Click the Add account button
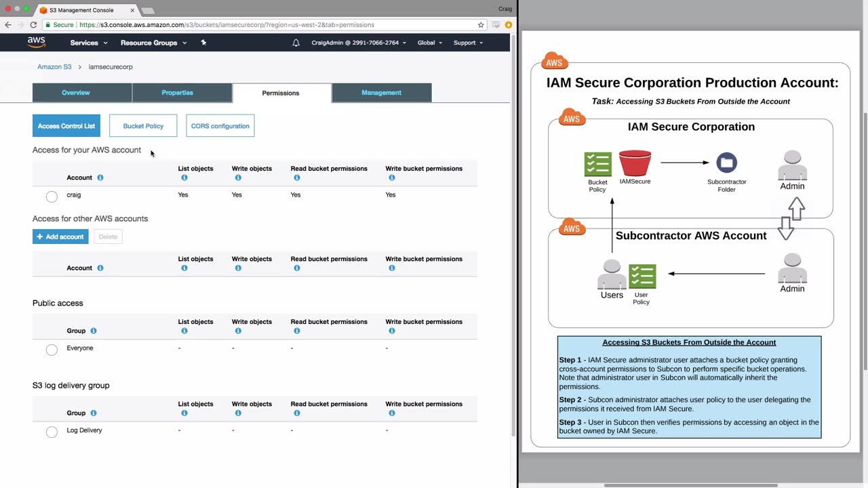 pyautogui.click(x=60, y=237)
